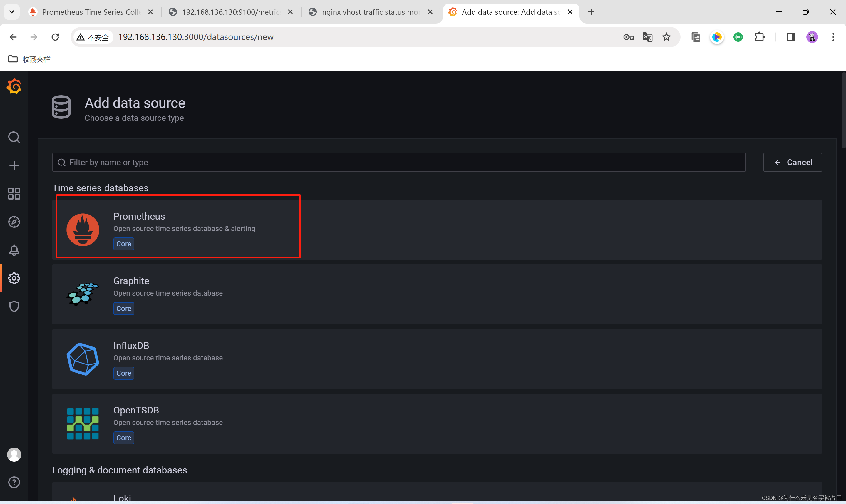This screenshot has width=846, height=504.
Task: Close the 9100/metrics tab
Action: [x=290, y=12]
